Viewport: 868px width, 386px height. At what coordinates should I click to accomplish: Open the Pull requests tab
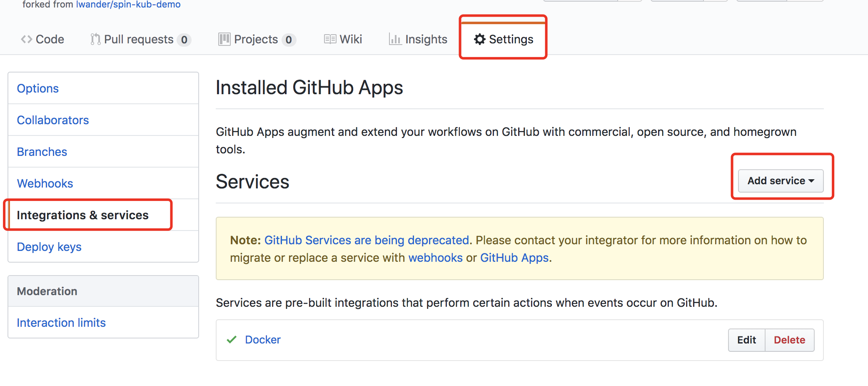tap(139, 39)
